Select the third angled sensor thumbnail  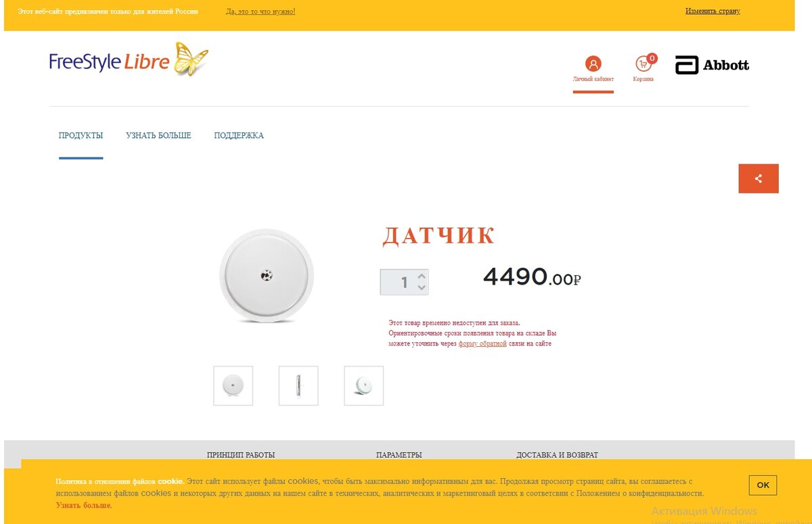click(x=363, y=385)
